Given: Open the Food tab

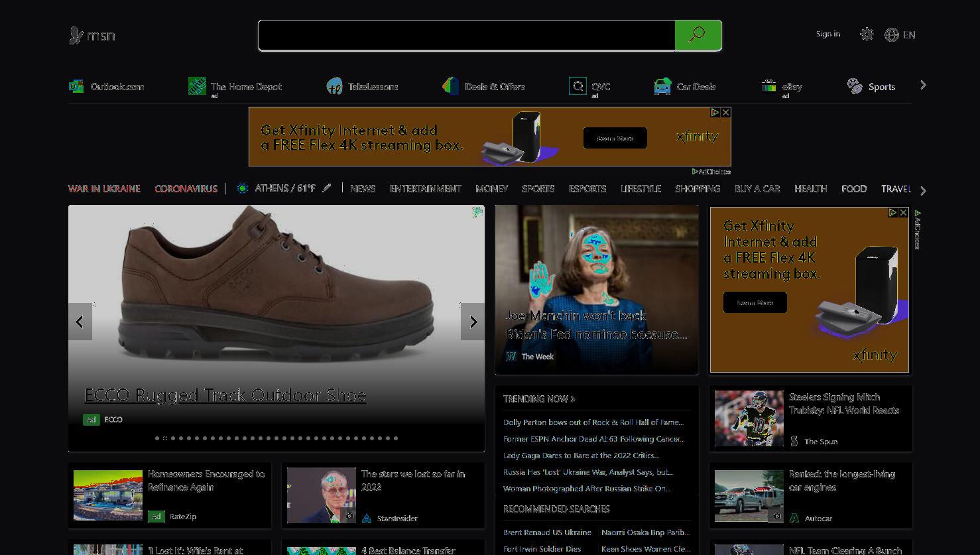Looking at the screenshot, I should pyautogui.click(x=854, y=188).
